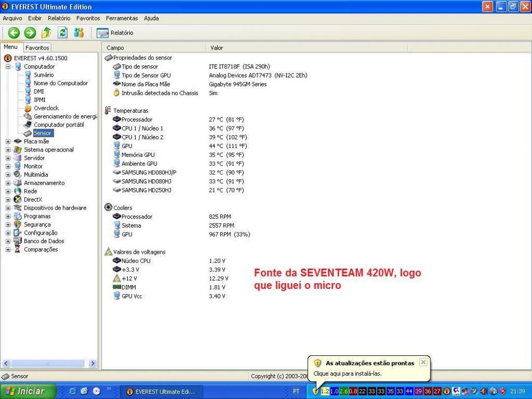Select Overclock in the tree
Viewport: 532px width, 399px height.
46,108
